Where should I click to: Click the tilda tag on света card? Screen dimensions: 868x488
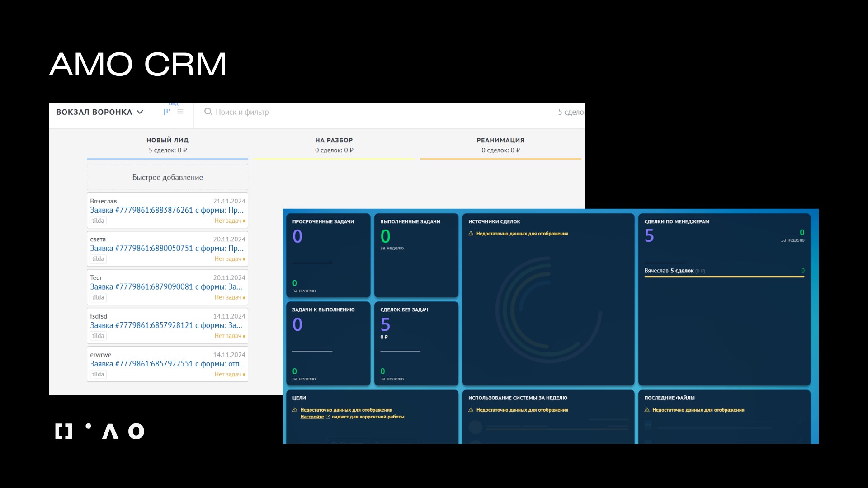pos(98,259)
